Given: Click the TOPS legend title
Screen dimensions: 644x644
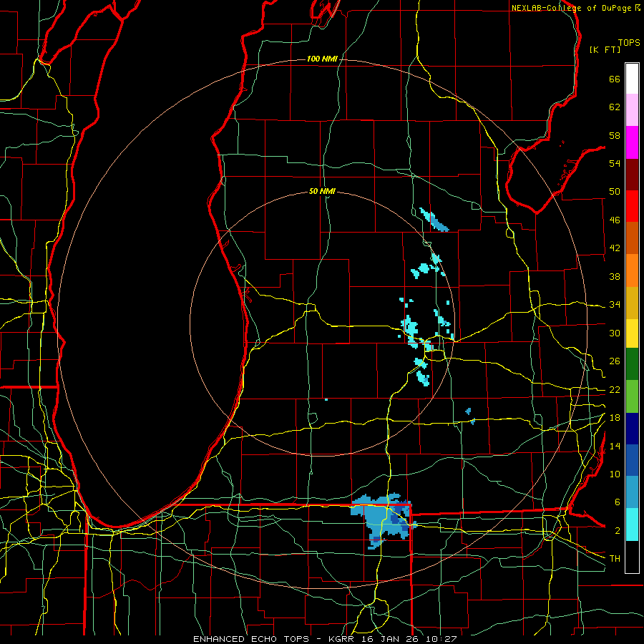Looking at the screenshot, I should [x=629, y=43].
